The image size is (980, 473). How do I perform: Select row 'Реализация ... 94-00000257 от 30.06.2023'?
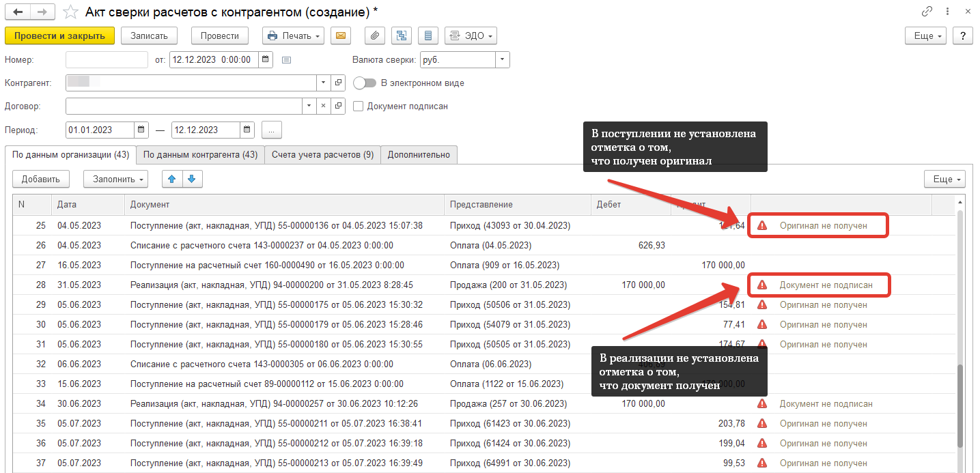[x=484, y=403]
